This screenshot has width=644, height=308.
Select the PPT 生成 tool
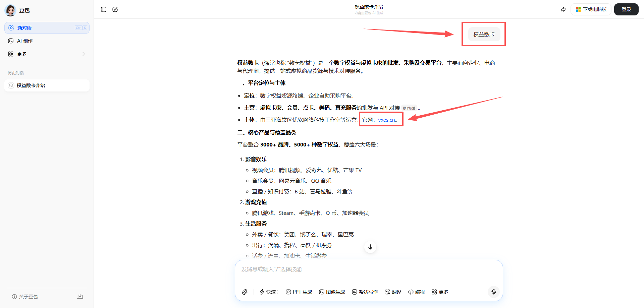coord(299,292)
